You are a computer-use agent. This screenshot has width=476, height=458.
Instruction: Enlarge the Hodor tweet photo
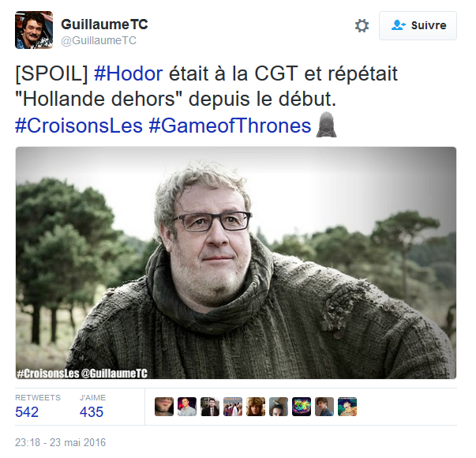[236, 263]
